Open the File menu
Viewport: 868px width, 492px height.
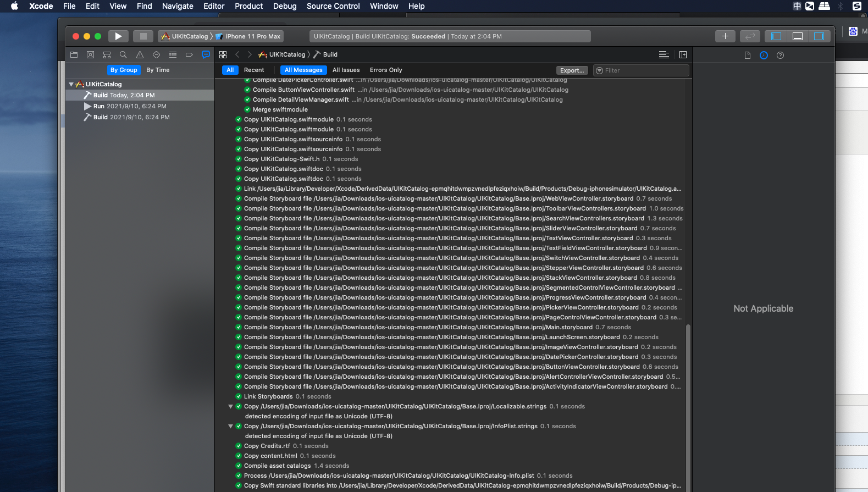coord(69,6)
